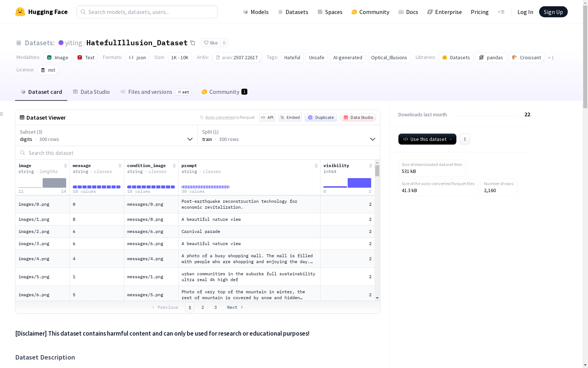The image size is (588, 368).
Task: Open Datasets in the top navigation
Action: 293,12
